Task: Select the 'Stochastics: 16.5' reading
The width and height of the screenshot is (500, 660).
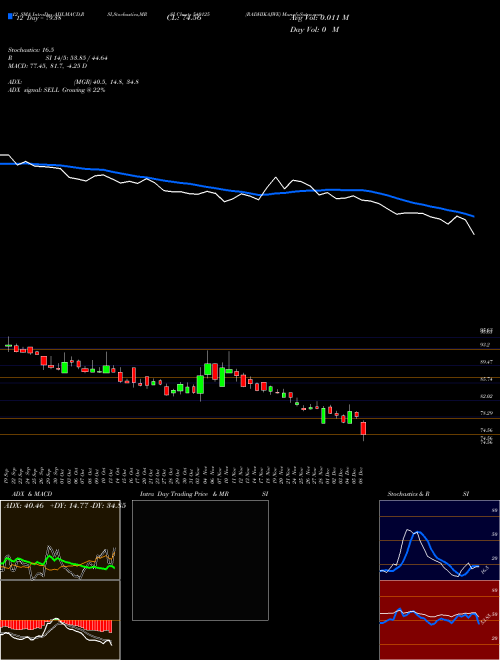Action: (x=31, y=50)
